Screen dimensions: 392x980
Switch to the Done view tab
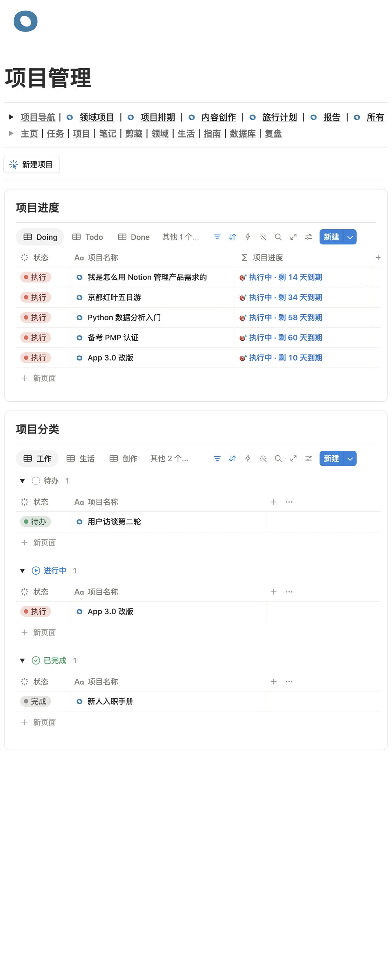click(134, 237)
